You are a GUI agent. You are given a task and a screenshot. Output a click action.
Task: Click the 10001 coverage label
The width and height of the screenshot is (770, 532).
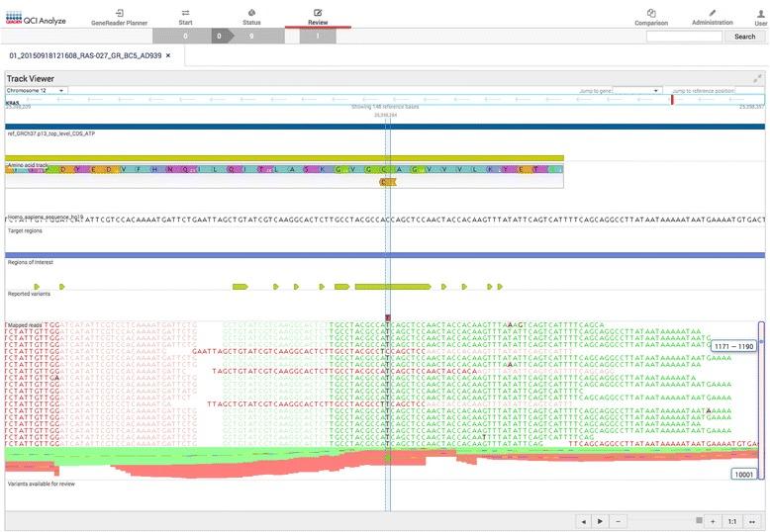tap(743, 474)
